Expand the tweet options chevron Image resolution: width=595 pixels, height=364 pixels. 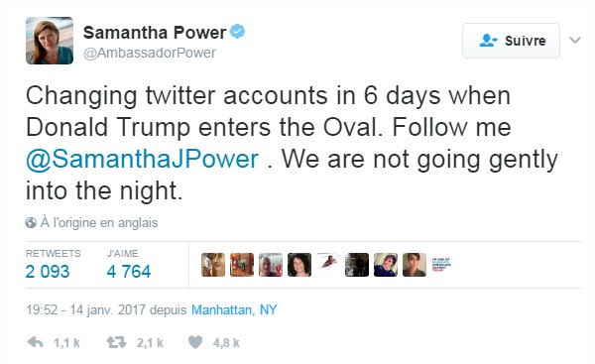pos(575,40)
